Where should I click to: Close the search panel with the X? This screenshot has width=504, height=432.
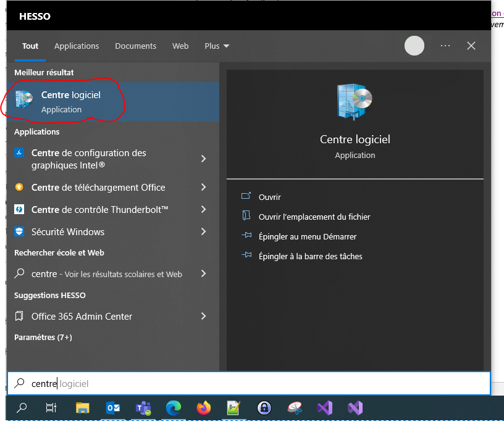pyautogui.click(x=471, y=46)
